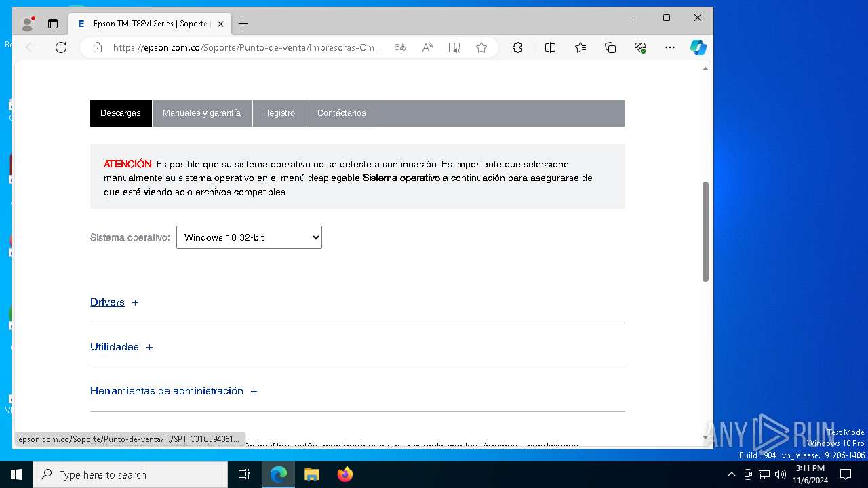Viewport: 868px width, 488px height.
Task: Click the page vertical scrollbar thumb
Action: [x=705, y=231]
